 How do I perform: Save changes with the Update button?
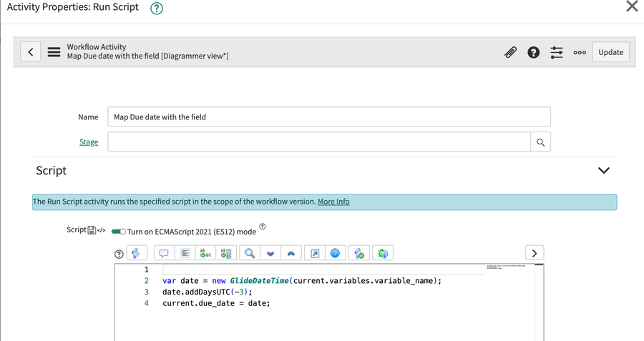(x=611, y=52)
